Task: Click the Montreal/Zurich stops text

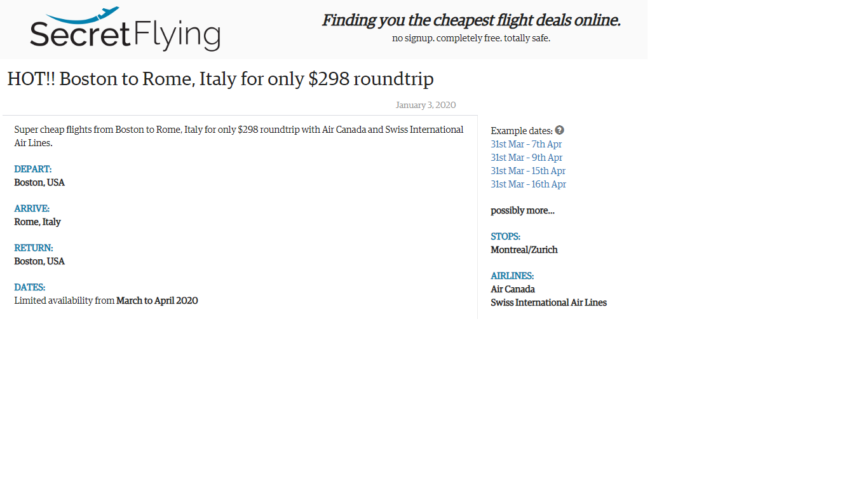Action: (x=524, y=250)
